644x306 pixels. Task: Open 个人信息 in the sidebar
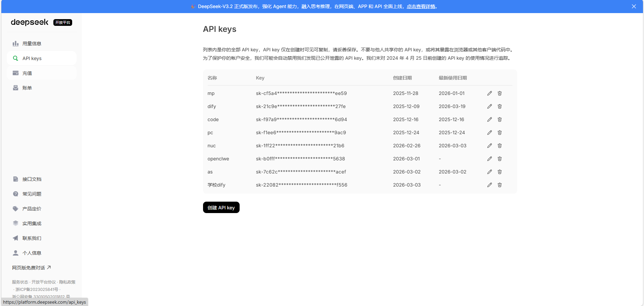click(x=32, y=253)
